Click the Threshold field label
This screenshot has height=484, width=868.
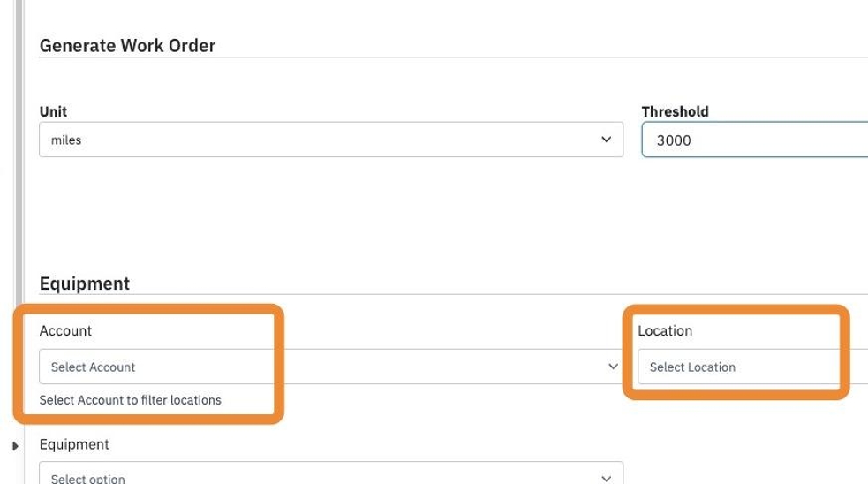[675, 111]
